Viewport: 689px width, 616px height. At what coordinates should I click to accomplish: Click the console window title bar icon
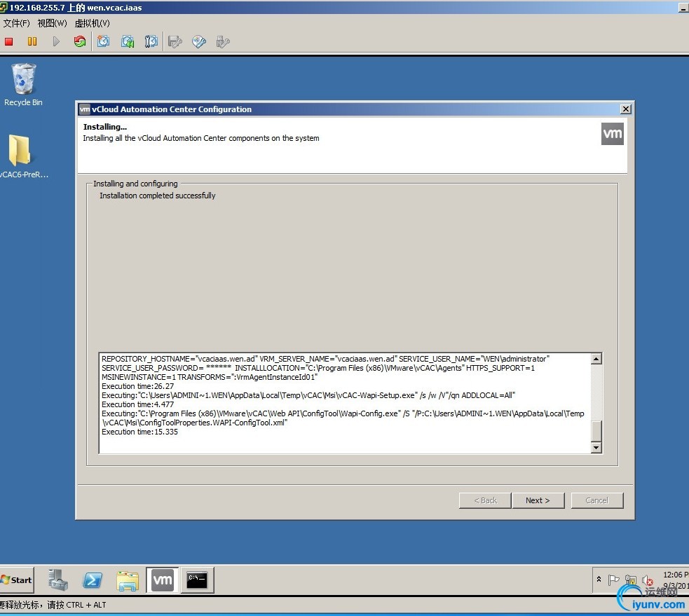(4, 8)
